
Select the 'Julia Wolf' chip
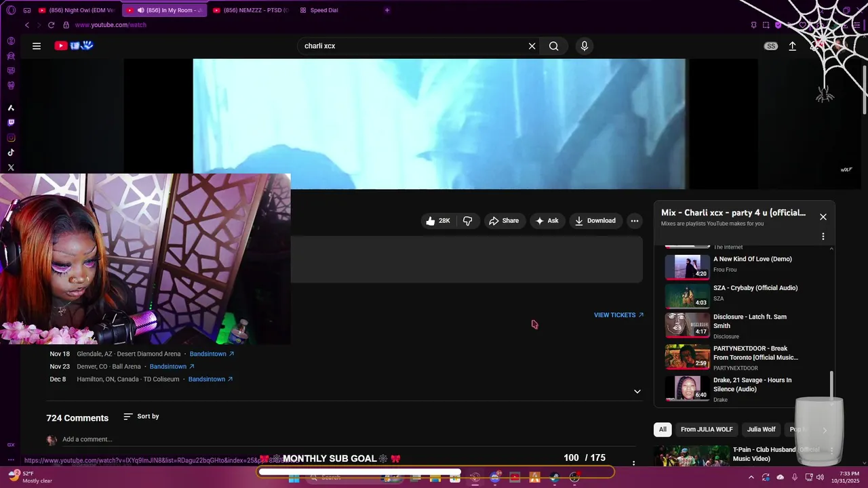[761, 429]
